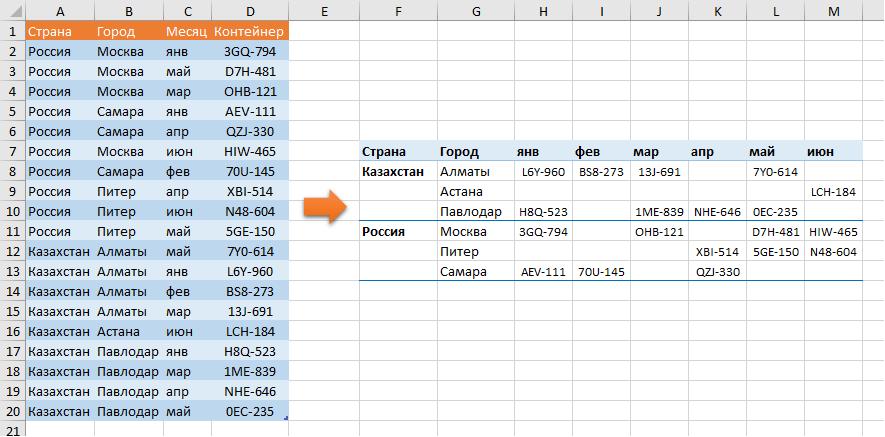Select row 12 header number
Viewport: 885px width, 437px height.
pos(12,251)
